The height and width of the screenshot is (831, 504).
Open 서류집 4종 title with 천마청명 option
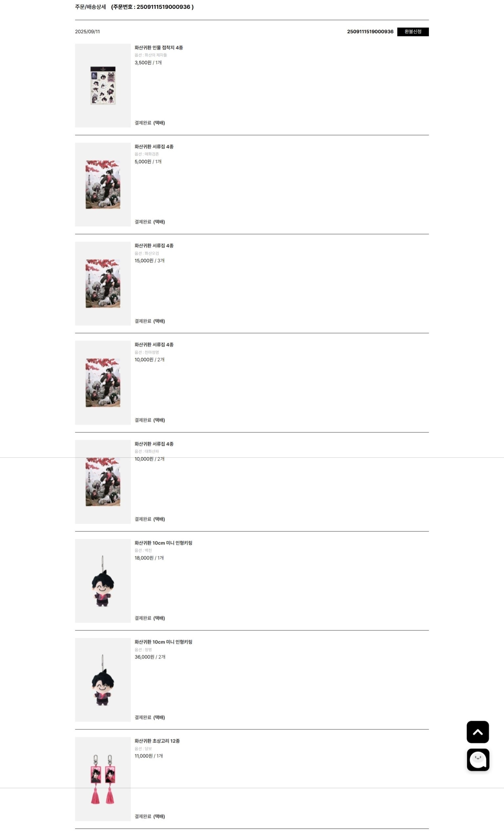tap(154, 345)
